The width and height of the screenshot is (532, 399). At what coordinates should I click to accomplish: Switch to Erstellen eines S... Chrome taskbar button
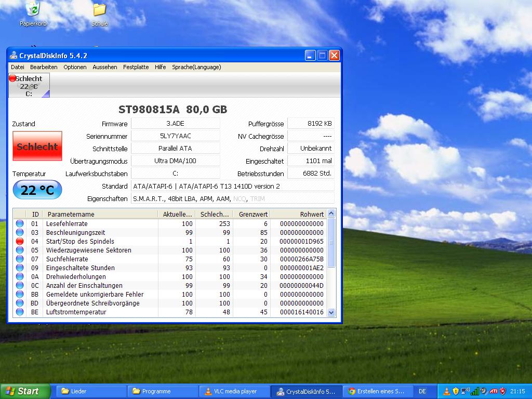point(377,391)
